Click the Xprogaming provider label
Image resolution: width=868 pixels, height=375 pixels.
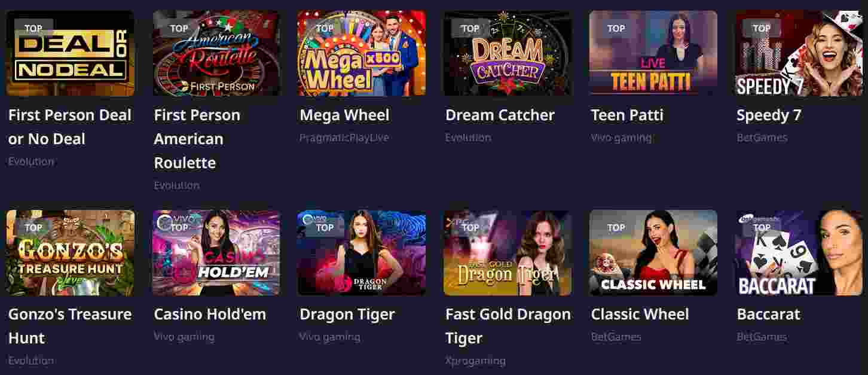point(475,361)
